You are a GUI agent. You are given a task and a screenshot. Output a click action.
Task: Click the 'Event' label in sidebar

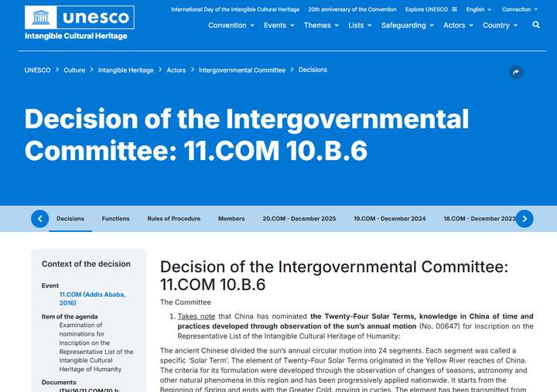pos(50,285)
